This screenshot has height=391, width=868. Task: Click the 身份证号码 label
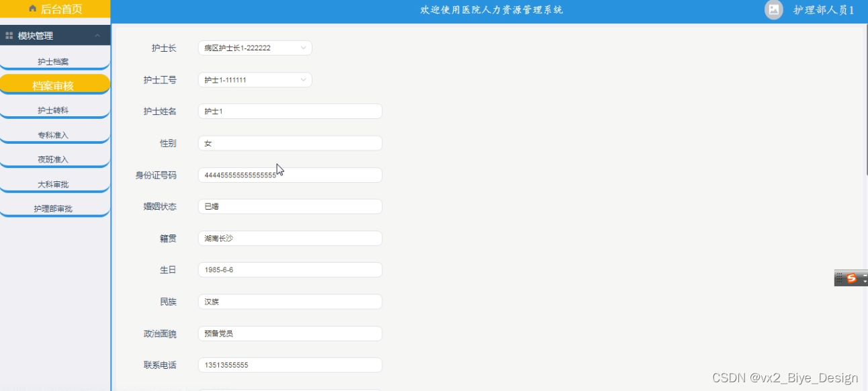[156, 175]
